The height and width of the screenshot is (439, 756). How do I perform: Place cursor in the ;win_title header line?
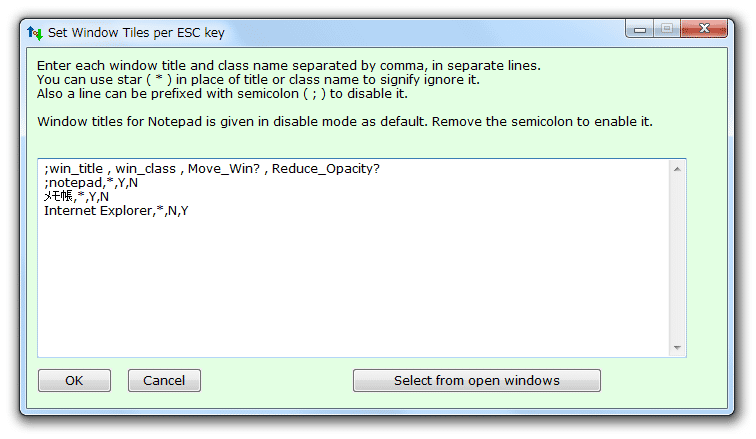(x=212, y=169)
